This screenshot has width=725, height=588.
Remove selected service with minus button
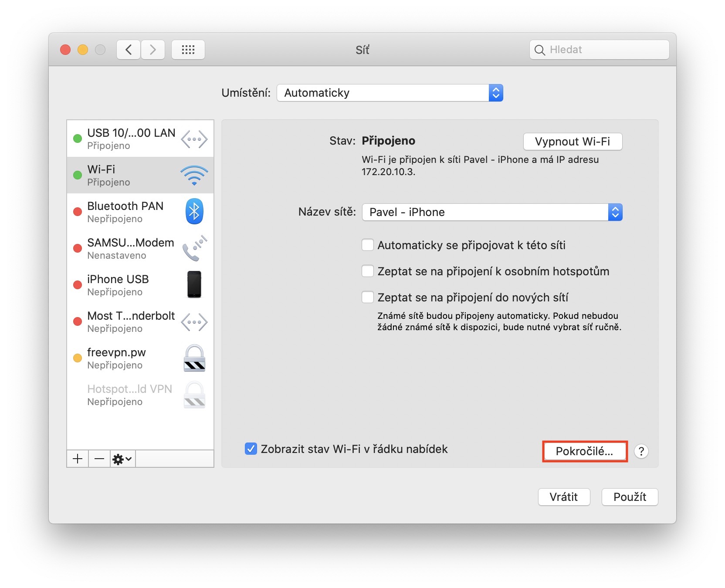[x=99, y=459]
